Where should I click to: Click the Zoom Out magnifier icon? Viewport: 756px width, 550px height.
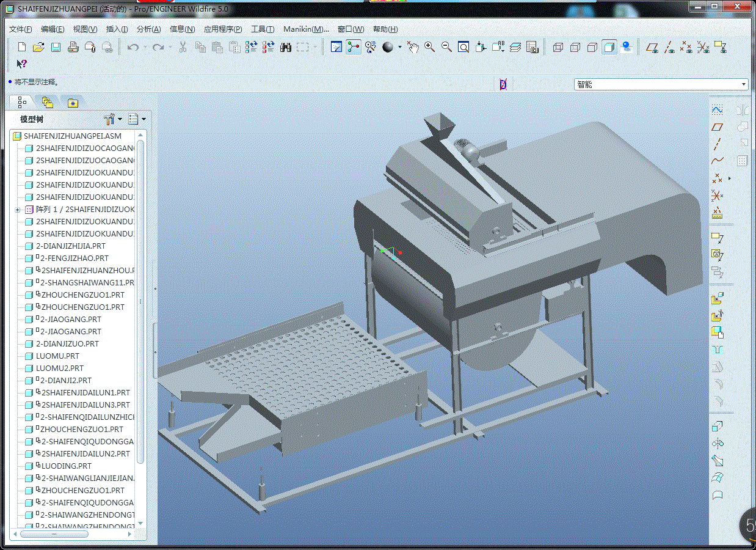point(446,47)
